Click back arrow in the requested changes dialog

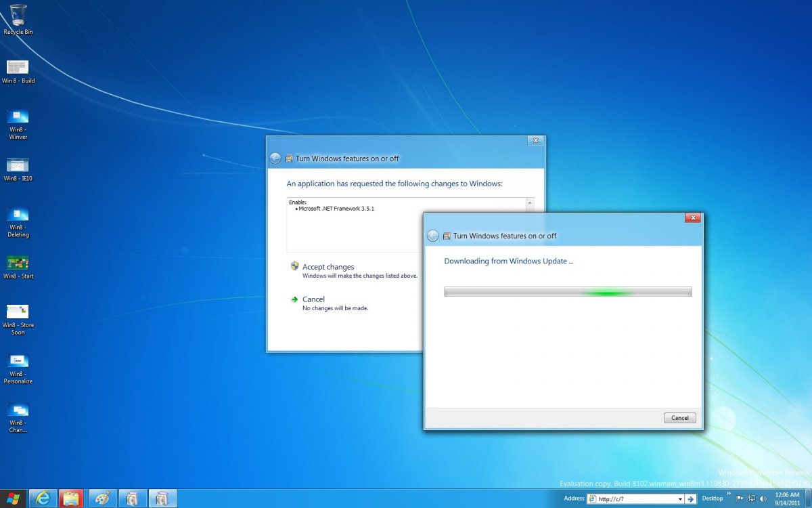[x=275, y=158]
